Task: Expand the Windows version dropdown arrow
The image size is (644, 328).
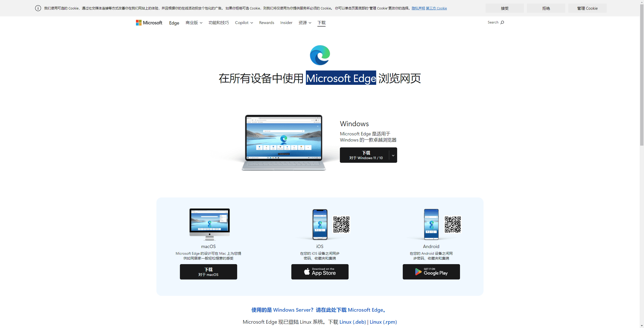Action: tap(393, 155)
